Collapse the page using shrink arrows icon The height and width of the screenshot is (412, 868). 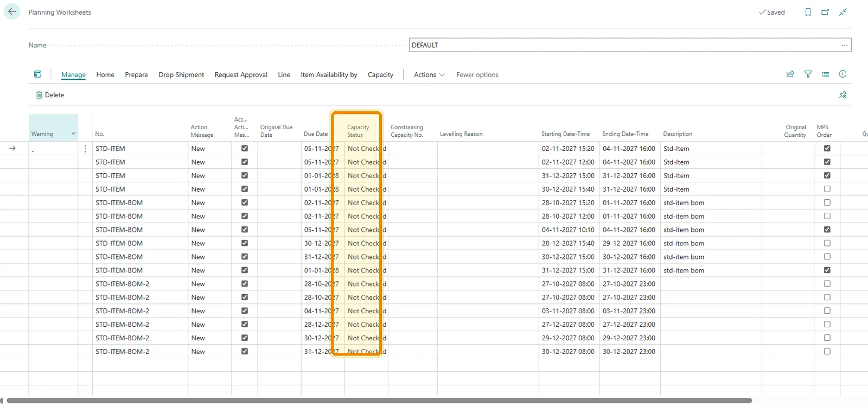(x=843, y=12)
